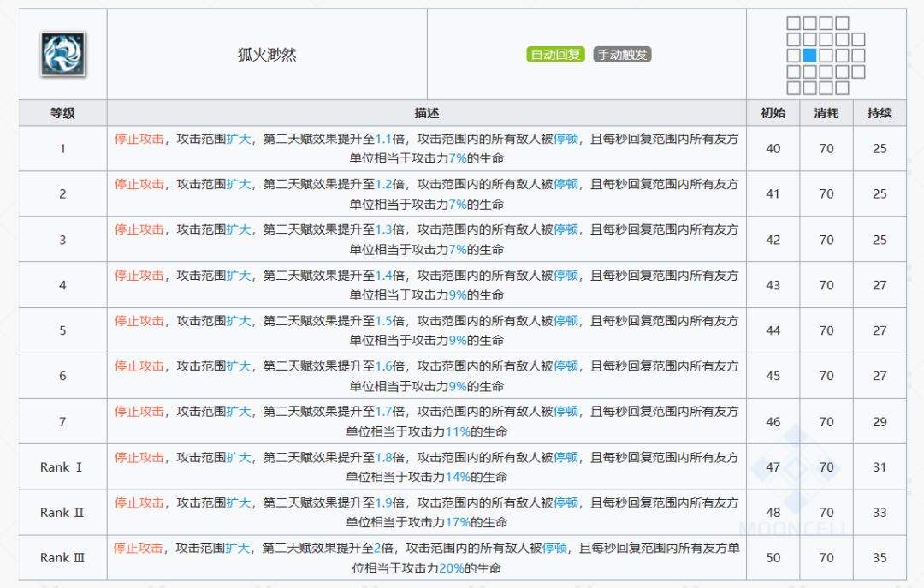Click the skill name 狐火渺然
Image resolution: width=924 pixels, height=588 pixels.
tap(267, 55)
